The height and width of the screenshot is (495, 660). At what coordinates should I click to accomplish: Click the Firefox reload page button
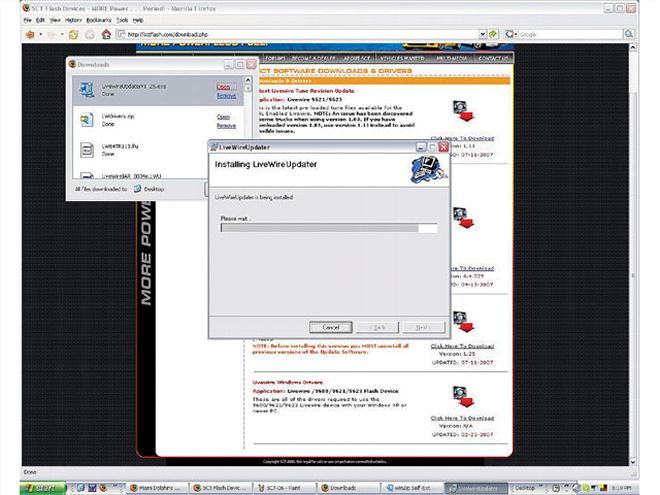(x=74, y=35)
